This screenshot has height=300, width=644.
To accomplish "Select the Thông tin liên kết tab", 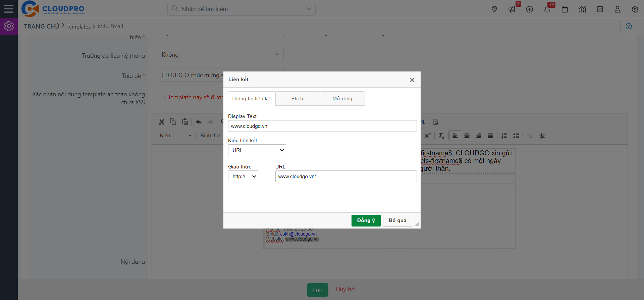I will tap(252, 99).
